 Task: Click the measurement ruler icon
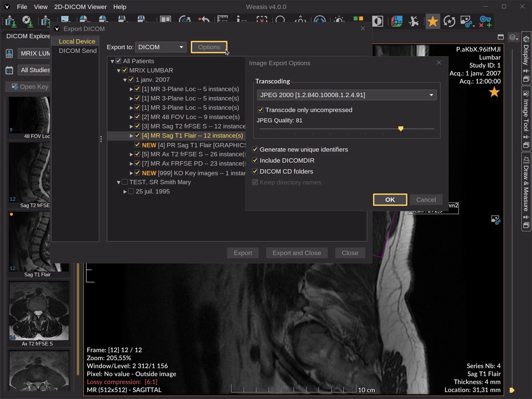[223, 21]
